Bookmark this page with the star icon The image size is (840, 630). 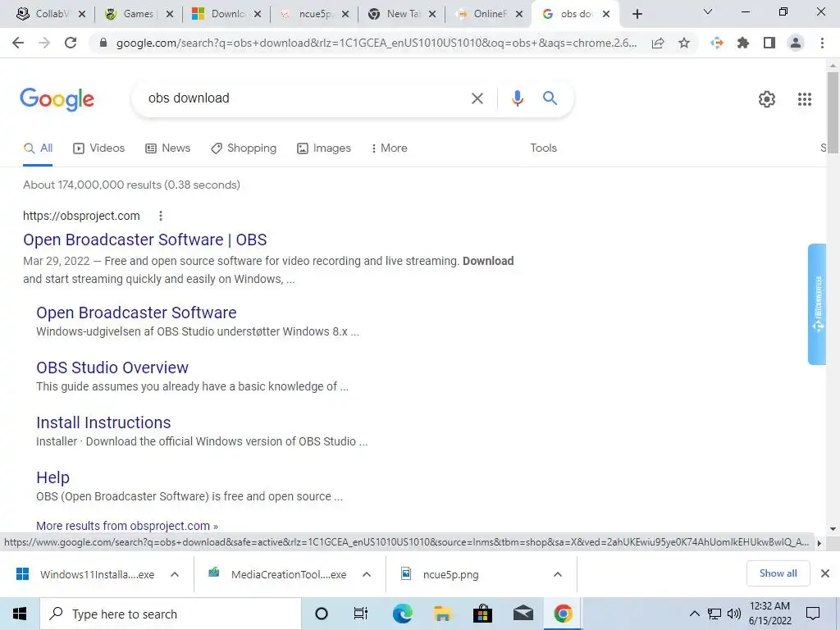pyautogui.click(x=684, y=43)
